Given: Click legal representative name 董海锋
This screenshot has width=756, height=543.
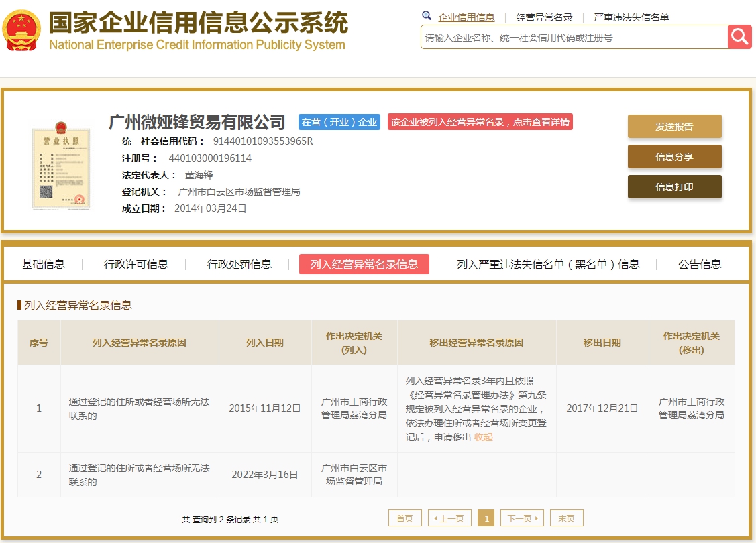Looking at the screenshot, I should 199,175.
